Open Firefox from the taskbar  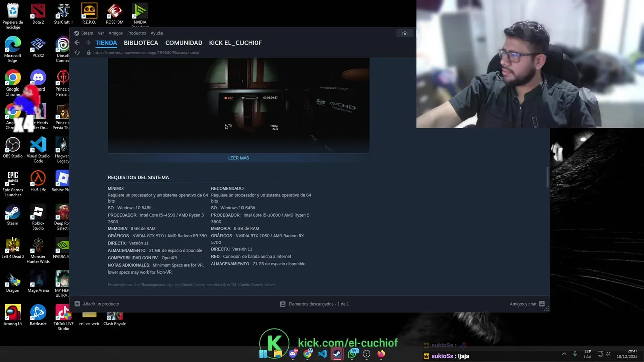click(x=381, y=354)
